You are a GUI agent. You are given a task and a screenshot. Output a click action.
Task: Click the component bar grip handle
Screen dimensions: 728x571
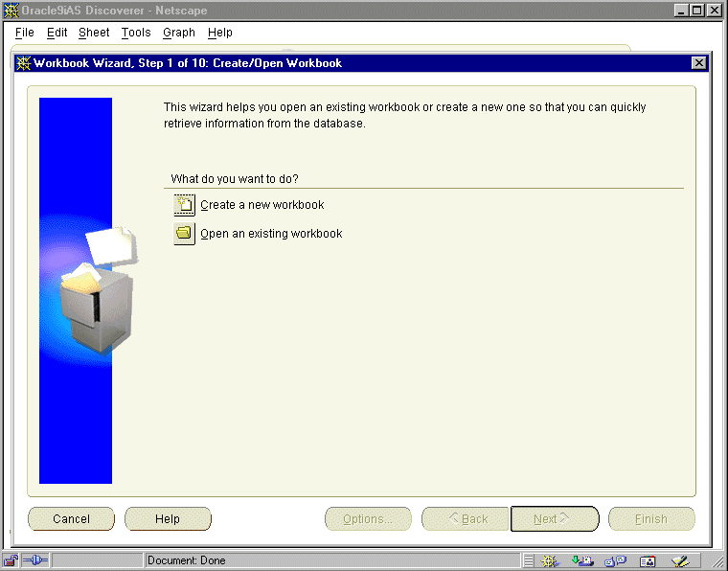529,561
